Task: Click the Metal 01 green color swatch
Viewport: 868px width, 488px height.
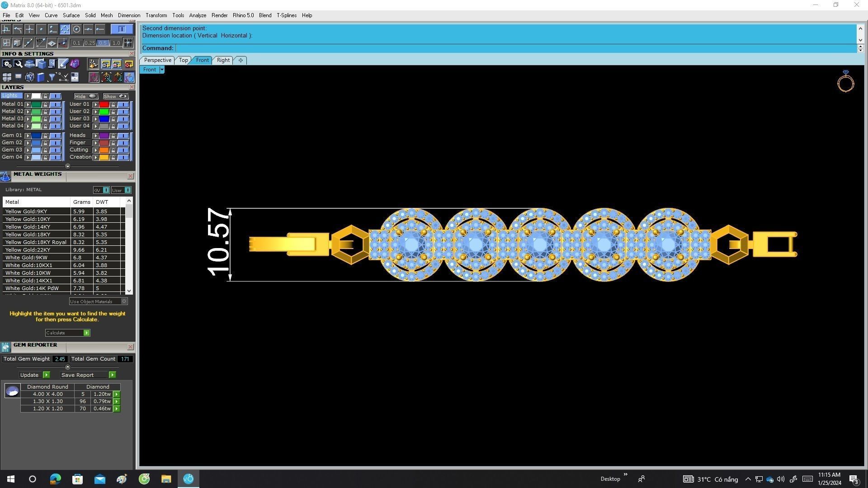Action: coord(36,104)
